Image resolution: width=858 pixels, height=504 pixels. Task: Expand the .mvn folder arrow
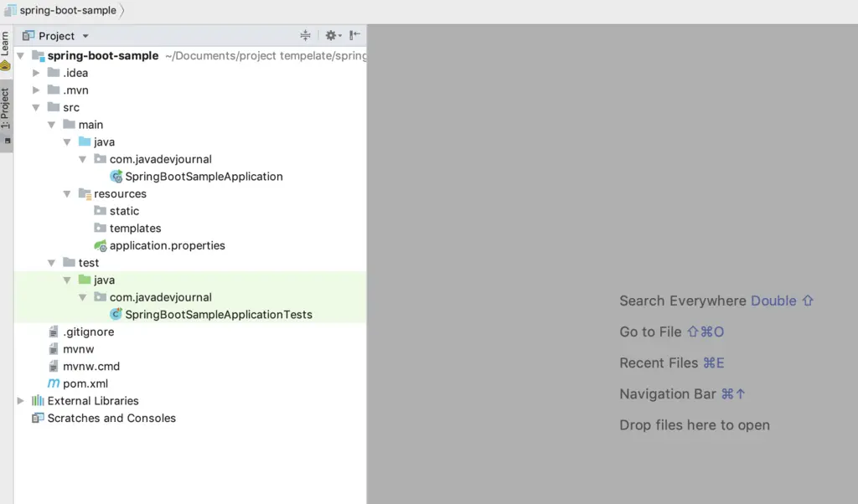36,90
